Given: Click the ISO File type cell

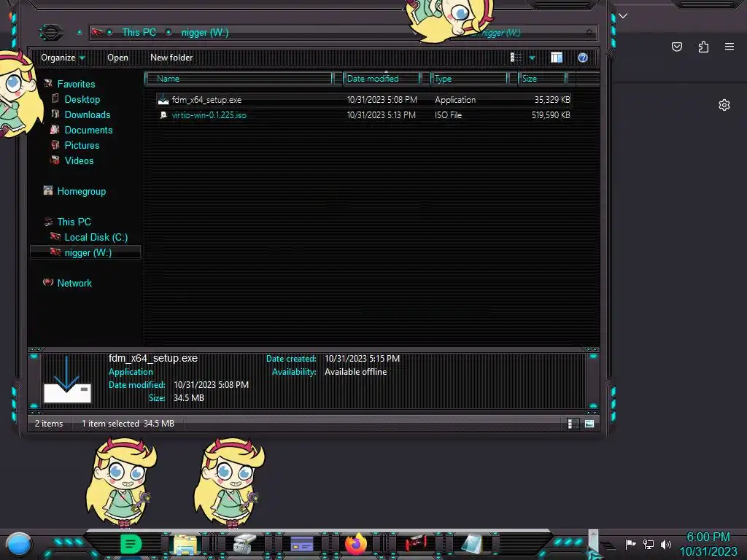Looking at the screenshot, I should 449,114.
